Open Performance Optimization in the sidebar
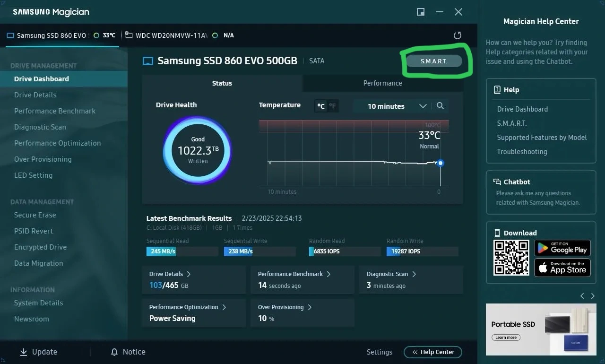Image resolution: width=605 pixels, height=364 pixels. click(64, 143)
